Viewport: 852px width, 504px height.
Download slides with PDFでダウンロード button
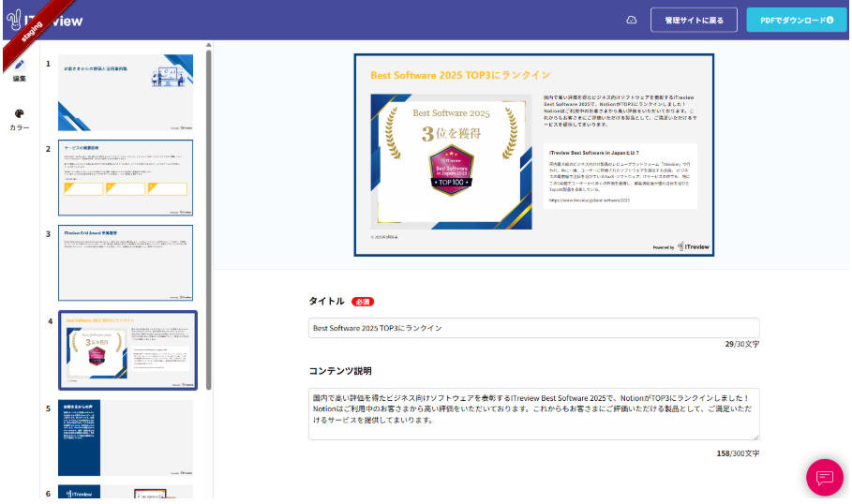(797, 20)
